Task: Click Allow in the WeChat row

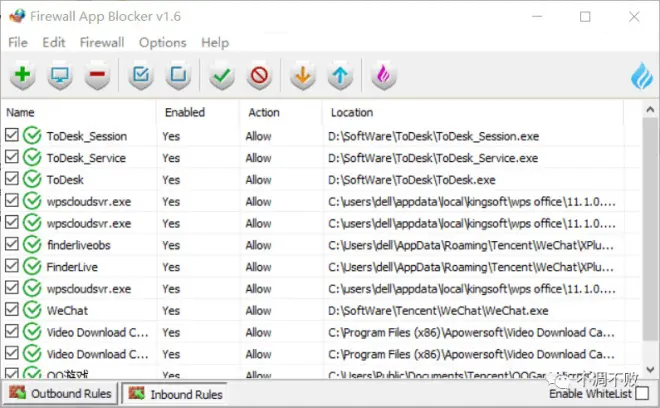Action: click(x=258, y=311)
